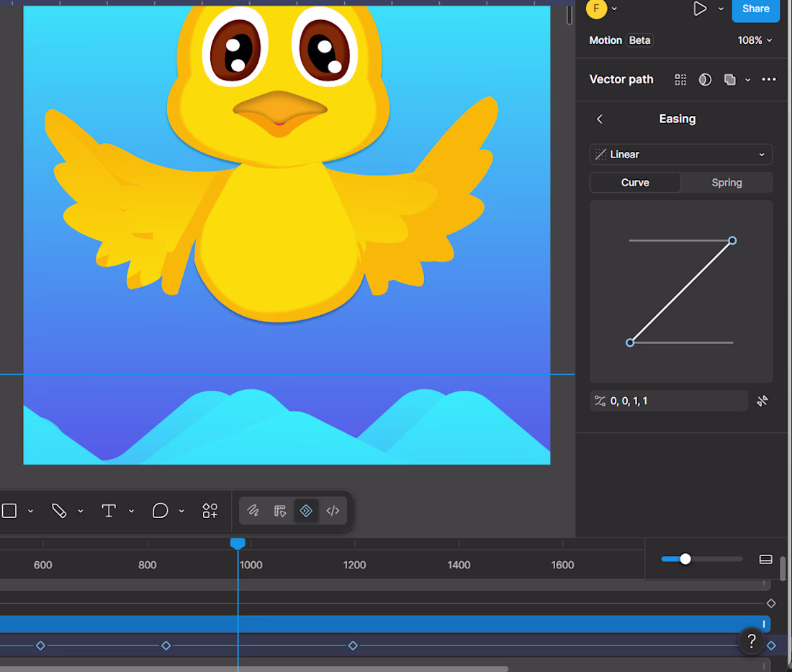792x672 pixels.
Task: Open the components Actions tool
Action: point(210,511)
